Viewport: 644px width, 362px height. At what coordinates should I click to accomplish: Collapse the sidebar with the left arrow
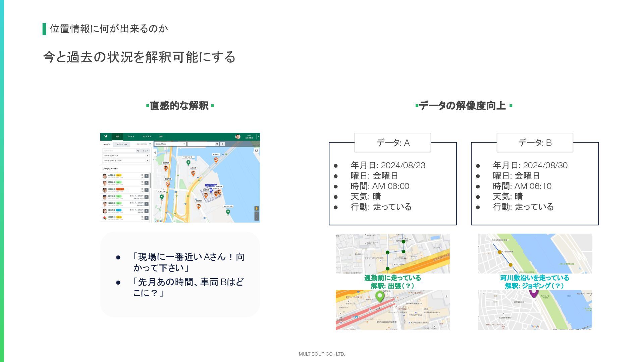[x=155, y=153]
